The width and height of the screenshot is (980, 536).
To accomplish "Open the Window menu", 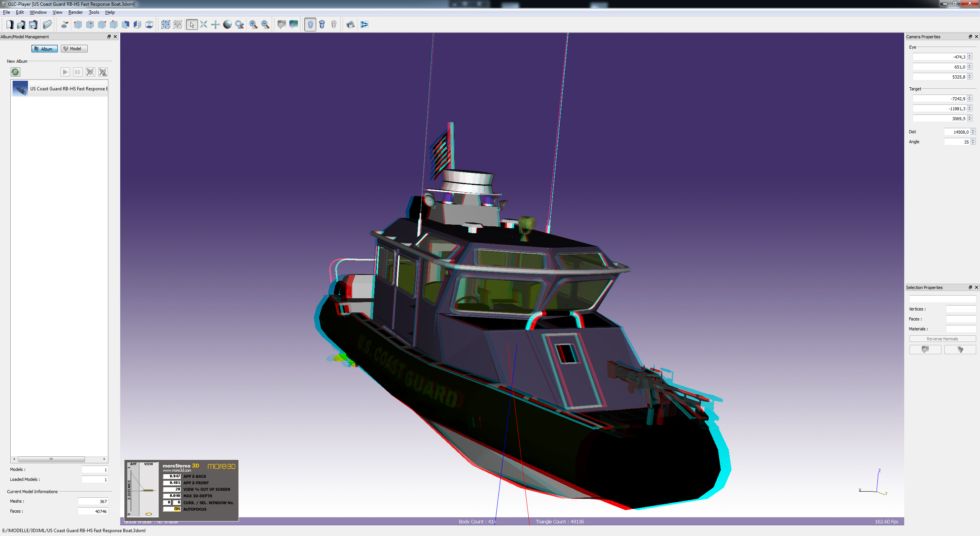I will tap(38, 12).
